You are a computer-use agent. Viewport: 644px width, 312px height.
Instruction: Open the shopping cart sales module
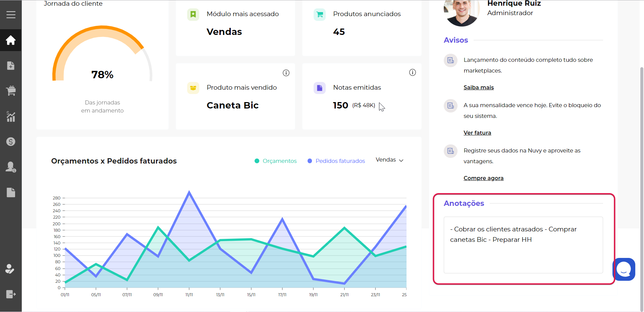coord(11,91)
